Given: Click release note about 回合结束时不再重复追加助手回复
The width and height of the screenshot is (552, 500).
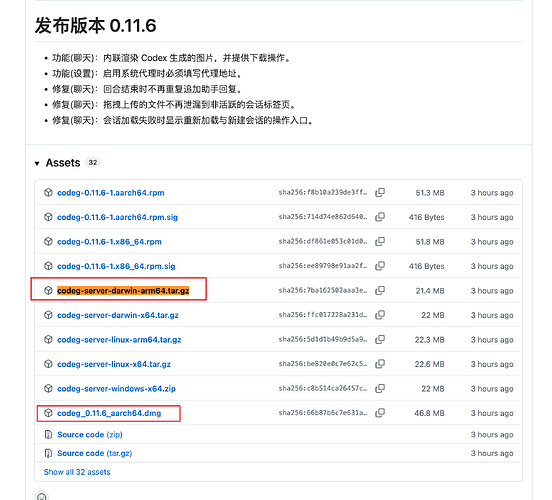Looking at the screenshot, I should tap(148, 89).
